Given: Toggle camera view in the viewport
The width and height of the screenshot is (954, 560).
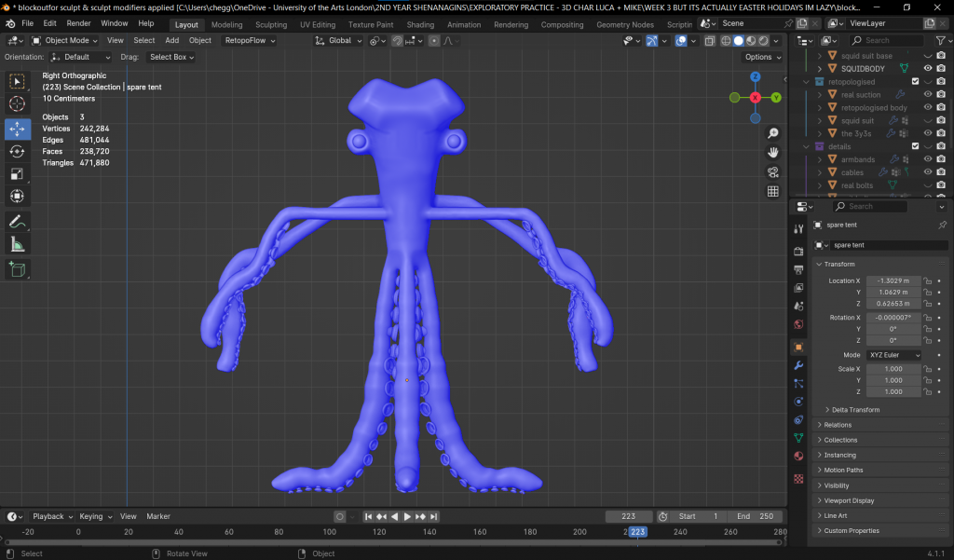Looking at the screenshot, I should pos(772,171).
